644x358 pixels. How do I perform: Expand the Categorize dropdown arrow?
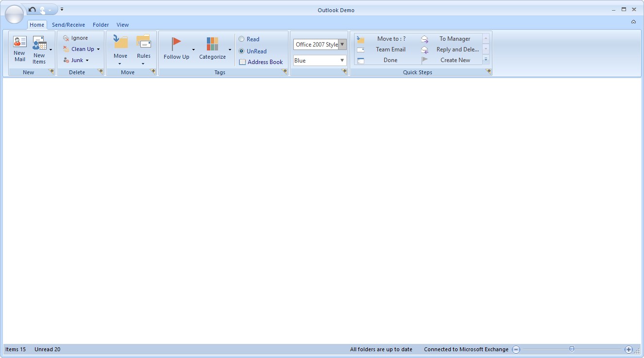(x=230, y=49)
